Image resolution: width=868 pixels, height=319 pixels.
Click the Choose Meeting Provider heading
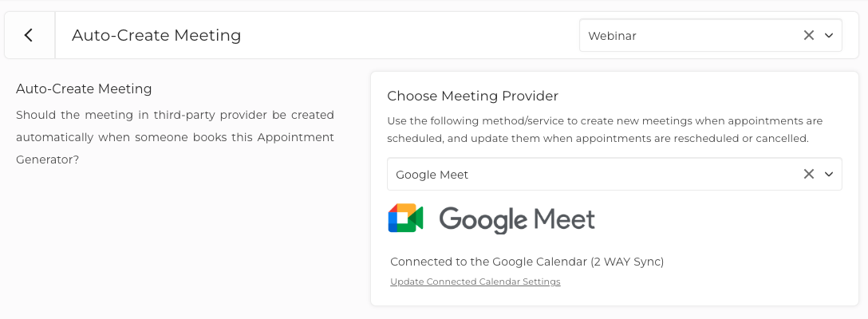[472, 96]
